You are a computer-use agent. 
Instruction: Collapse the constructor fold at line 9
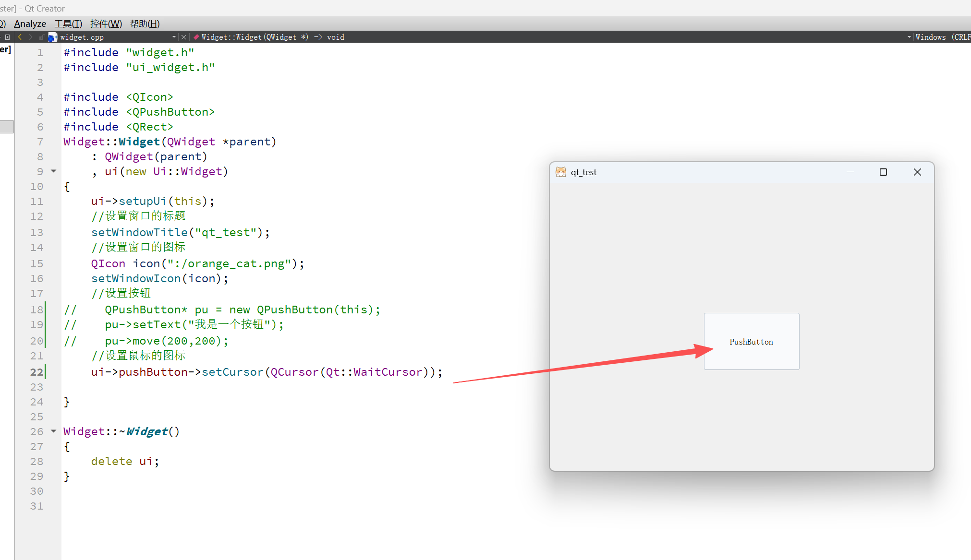[x=54, y=171]
